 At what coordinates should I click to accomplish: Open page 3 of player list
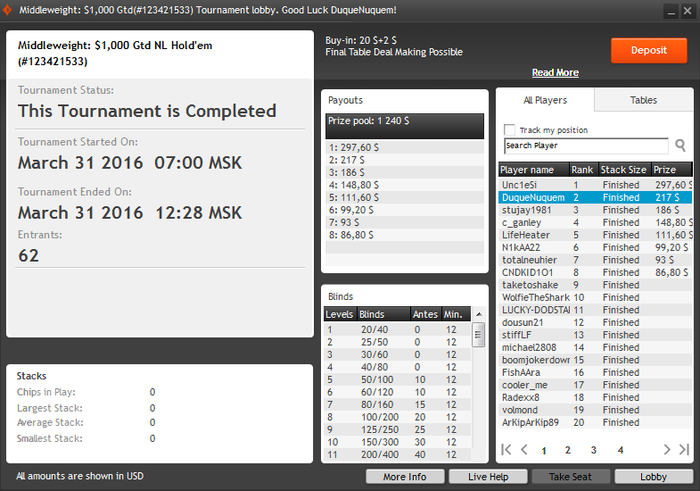coord(593,450)
